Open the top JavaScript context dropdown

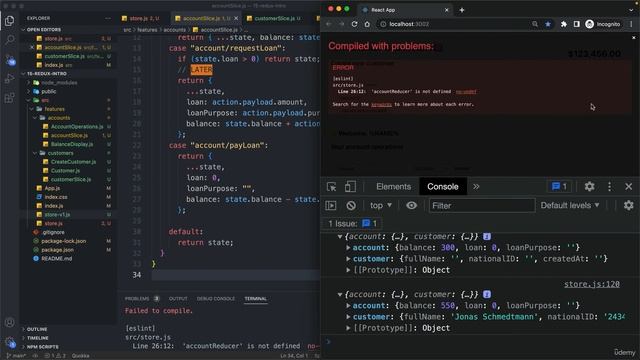point(381,205)
